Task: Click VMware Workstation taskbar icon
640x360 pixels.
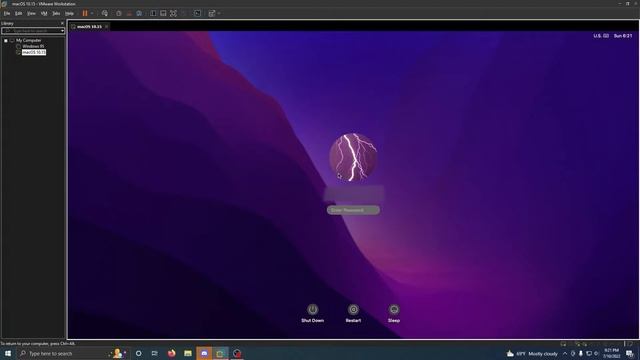Action: [220, 353]
